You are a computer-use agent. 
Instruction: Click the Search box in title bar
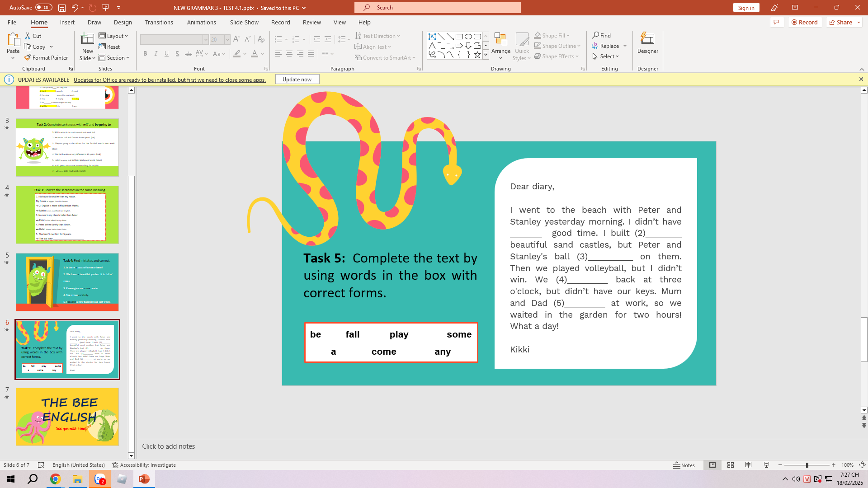pos(438,8)
